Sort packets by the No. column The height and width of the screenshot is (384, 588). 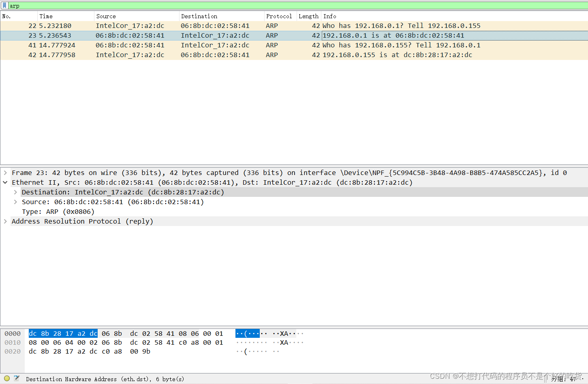19,16
